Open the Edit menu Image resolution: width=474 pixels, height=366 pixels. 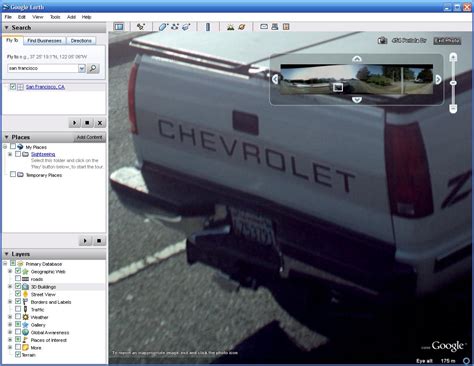22,17
